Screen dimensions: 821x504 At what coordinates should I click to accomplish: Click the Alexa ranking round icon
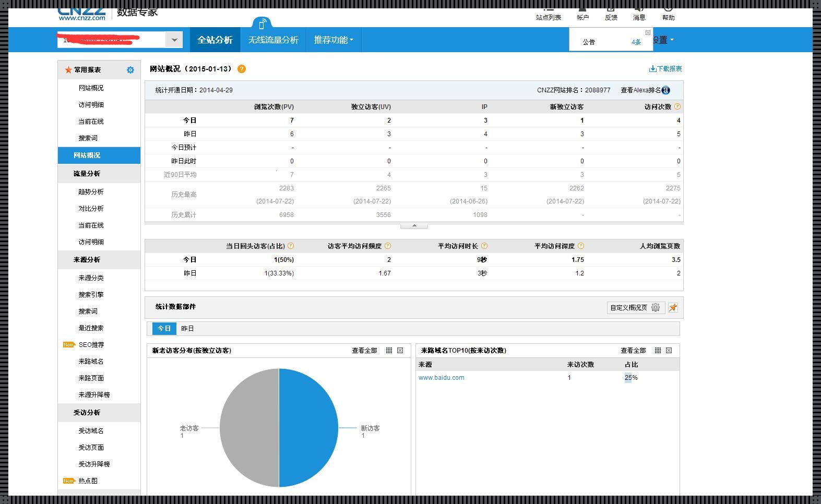665,90
